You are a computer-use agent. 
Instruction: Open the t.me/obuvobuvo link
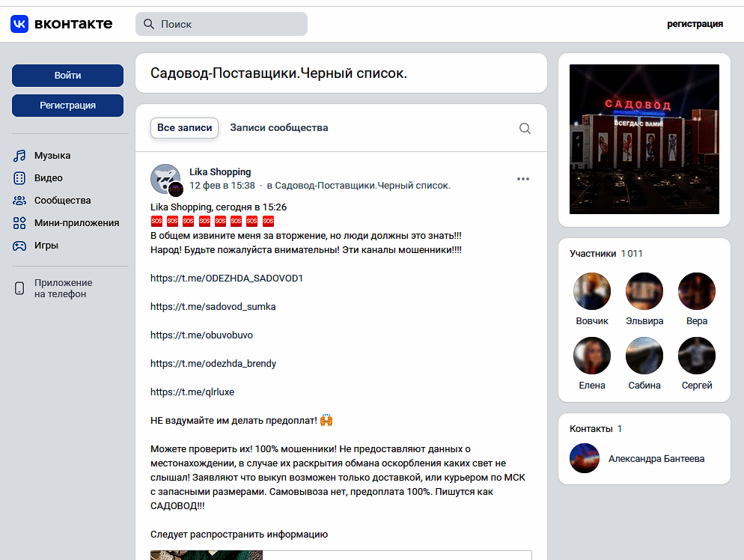click(201, 335)
